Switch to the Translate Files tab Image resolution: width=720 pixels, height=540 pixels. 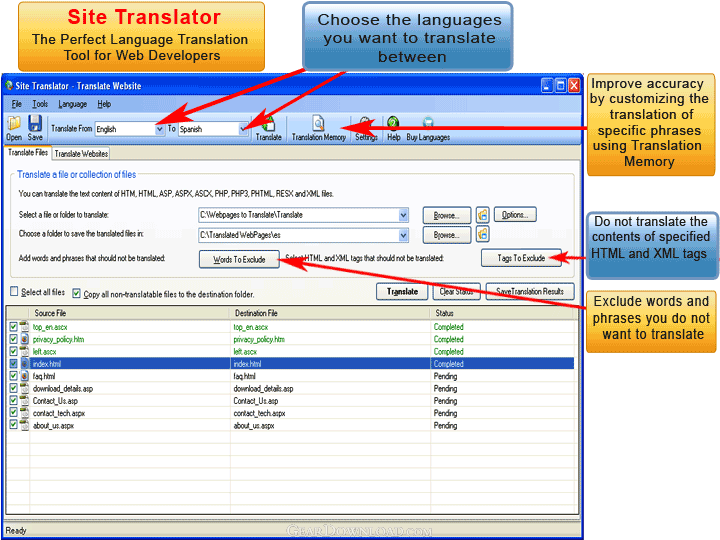[x=28, y=152]
